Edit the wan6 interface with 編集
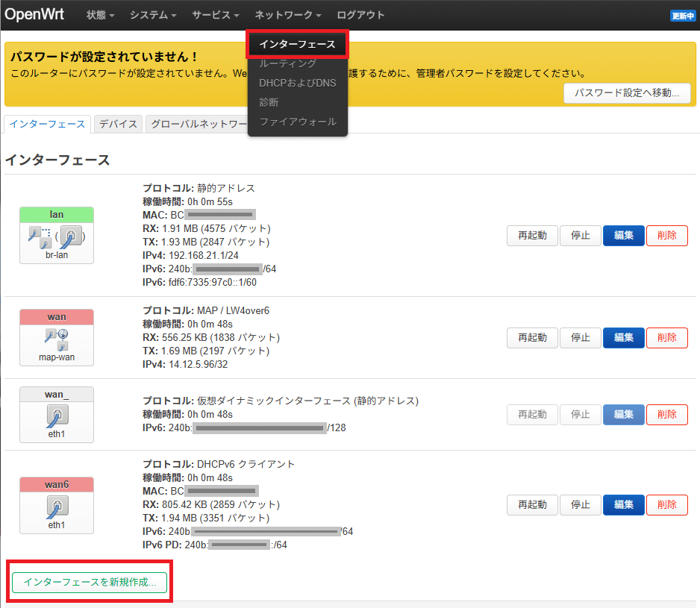This screenshot has height=608, width=700. coord(623,504)
